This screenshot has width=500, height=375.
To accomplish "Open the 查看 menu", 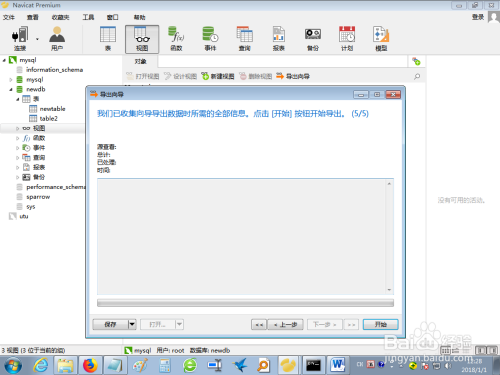I will click(x=33, y=17).
